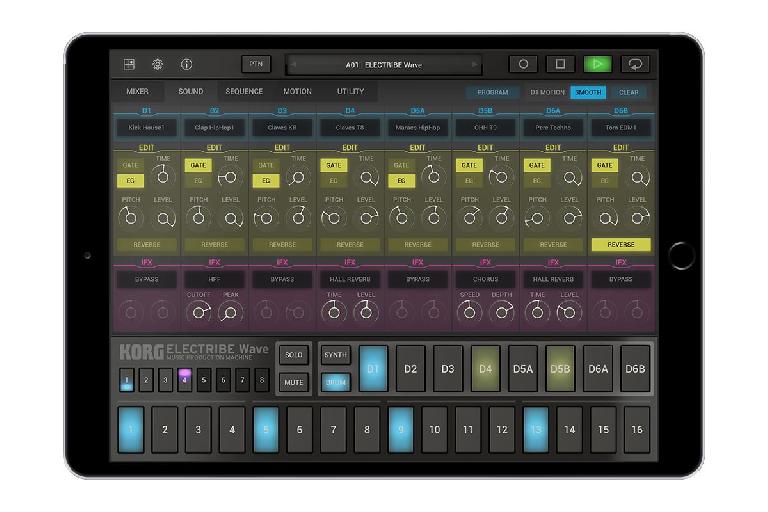Go to next pattern with right arrow
Image resolution: width=768 pixels, height=512 pixels.
tap(474, 65)
